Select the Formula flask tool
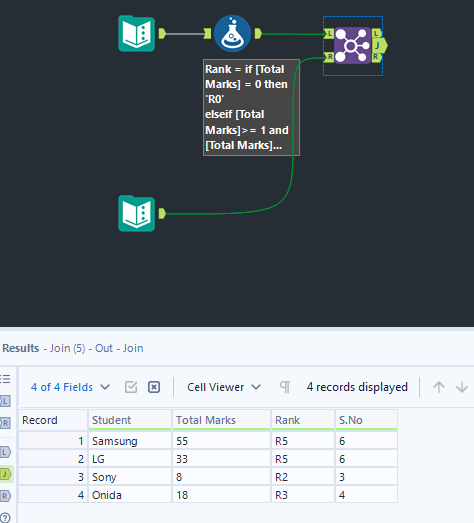 click(232, 33)
